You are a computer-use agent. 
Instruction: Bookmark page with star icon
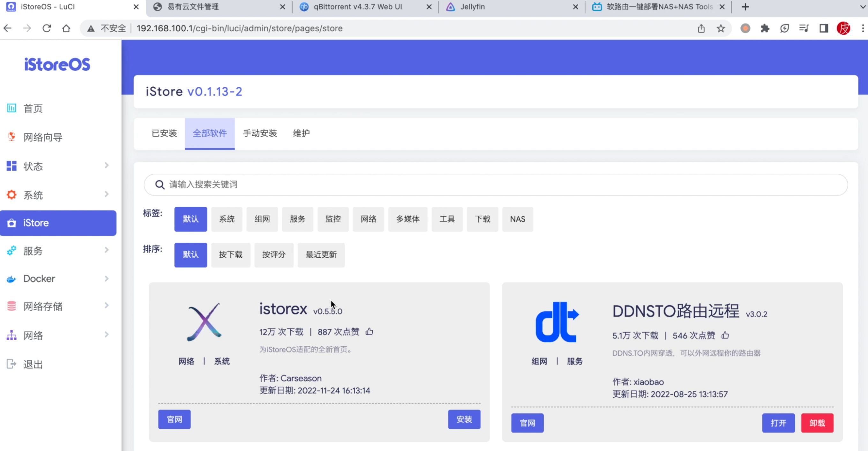point(721,28)
